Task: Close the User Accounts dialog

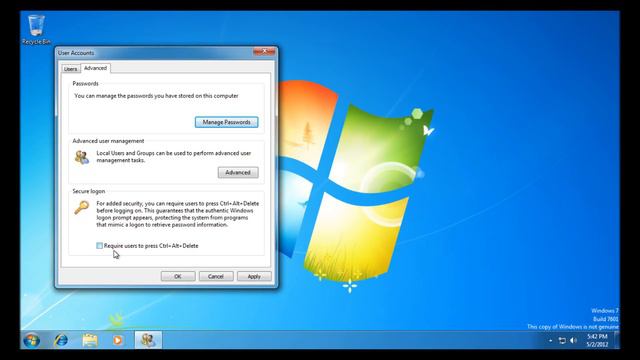Action: tap(264, 51)
